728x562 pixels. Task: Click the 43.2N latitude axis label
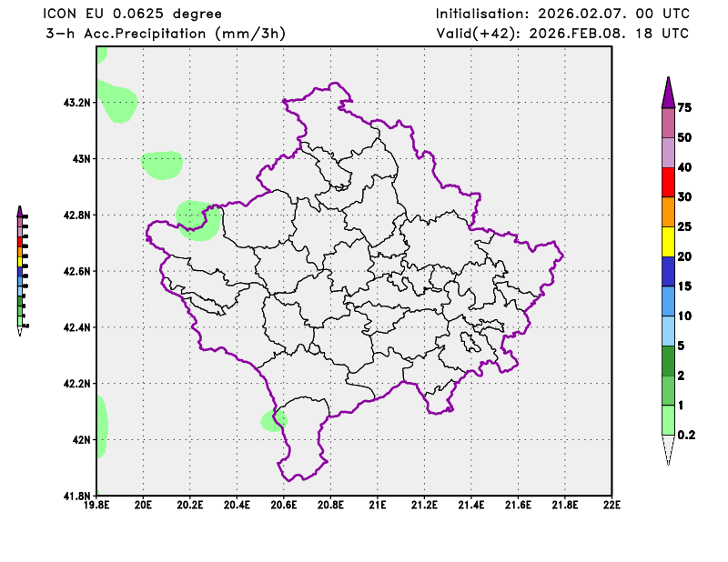tap(76, 103)
